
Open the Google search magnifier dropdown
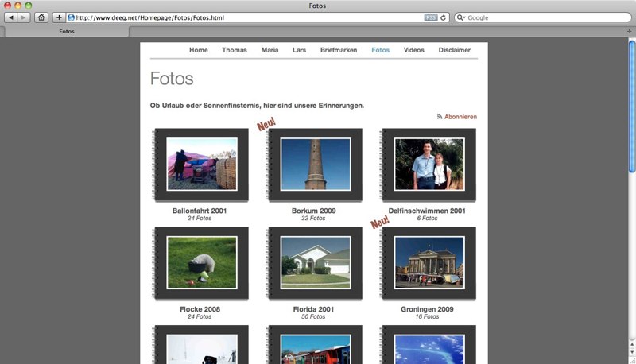pyautogui.click(x=461, y=17)
